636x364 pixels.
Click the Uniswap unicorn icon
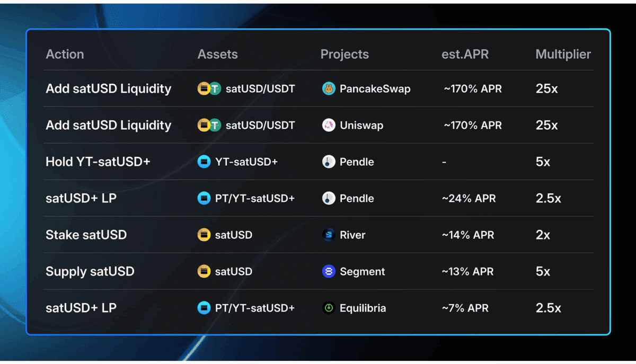329,125
